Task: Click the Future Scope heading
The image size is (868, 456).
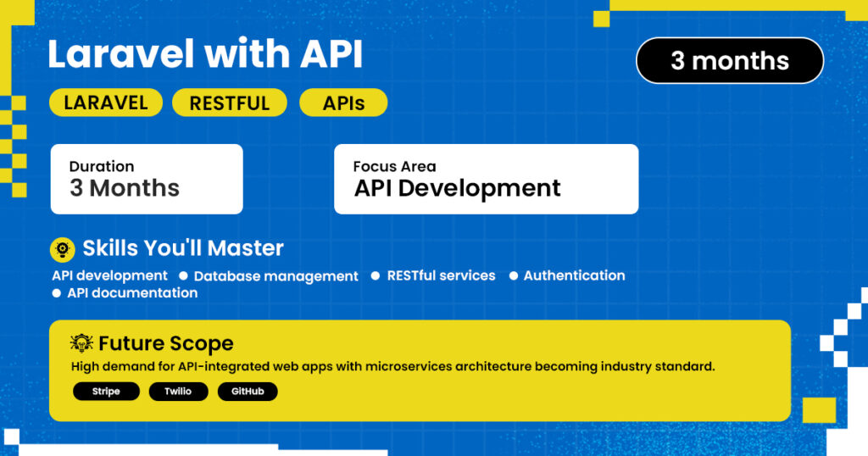Action: pos(166,343)
